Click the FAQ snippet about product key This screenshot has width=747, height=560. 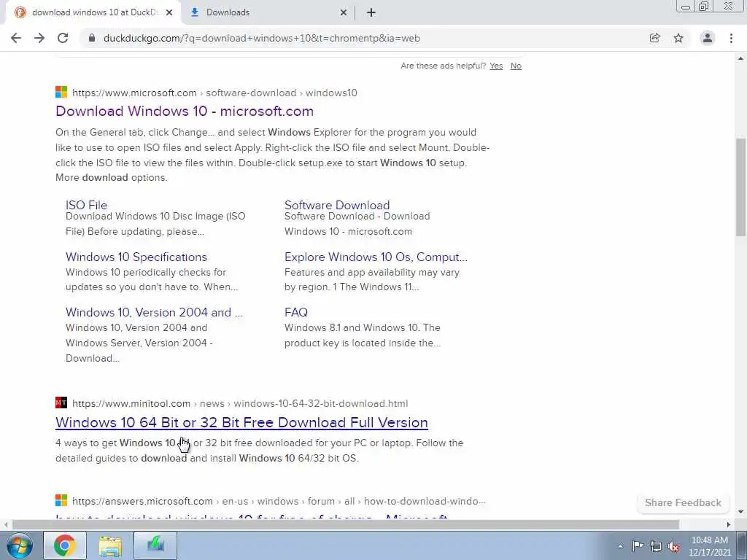pos(362,335)
